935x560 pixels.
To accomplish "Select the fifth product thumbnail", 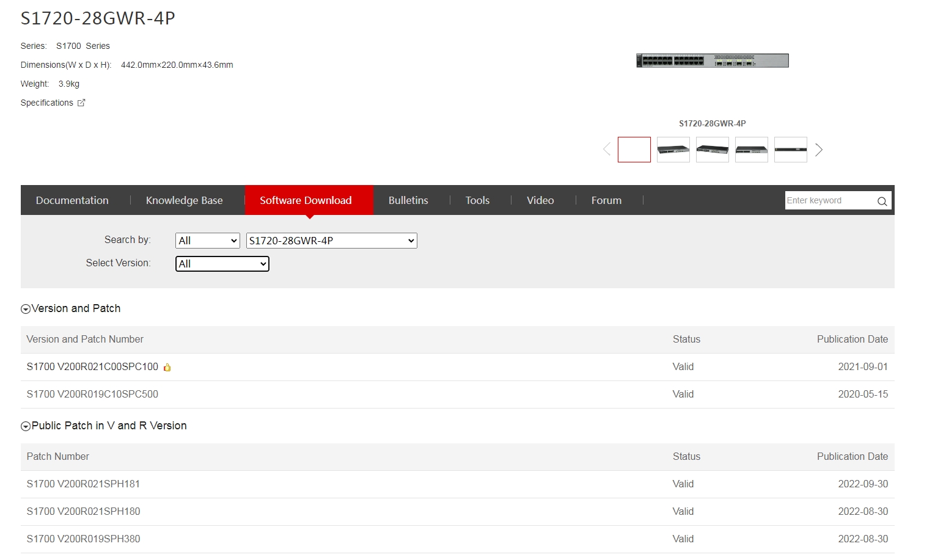I will coord(791,150).
